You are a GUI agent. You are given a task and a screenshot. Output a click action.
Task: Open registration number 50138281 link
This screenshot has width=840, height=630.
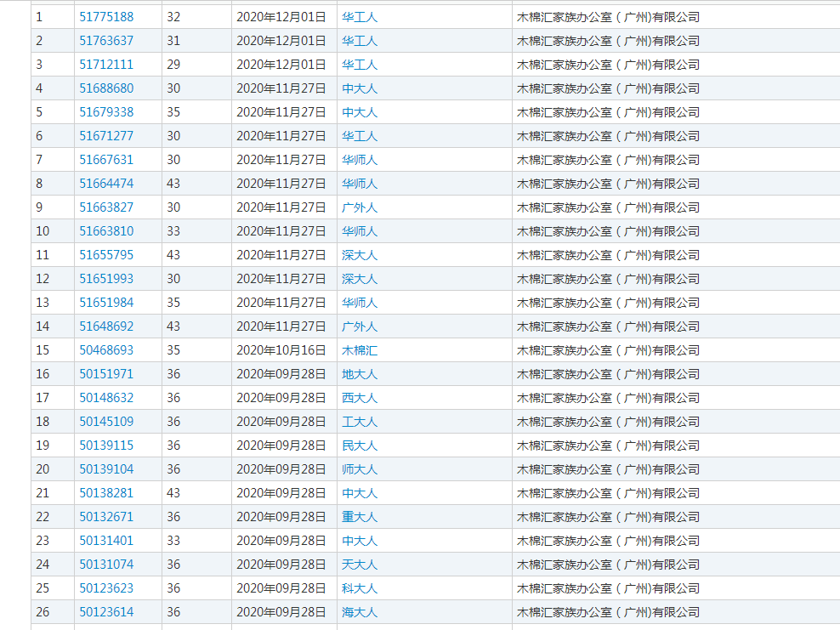pyautogui.click(x=106, y=493)
